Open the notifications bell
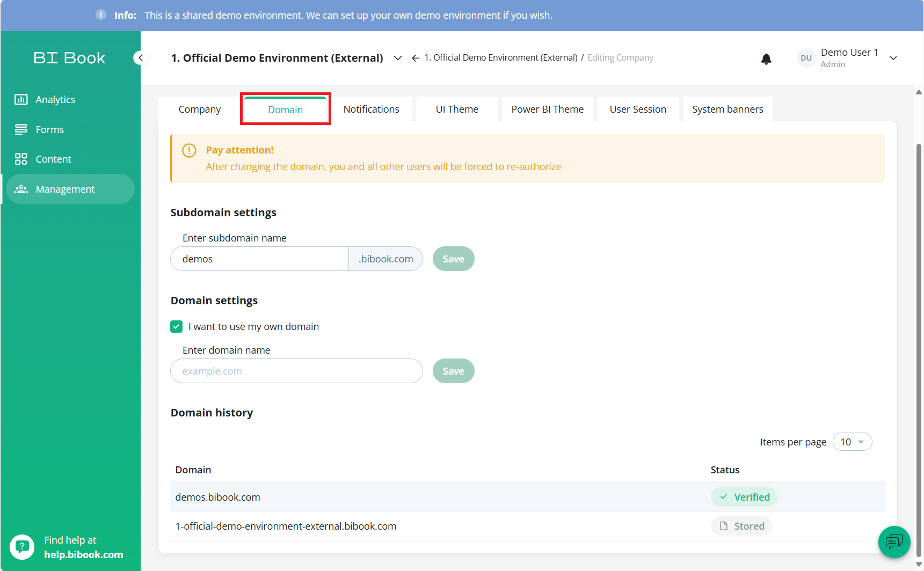924x571 pixels. (766, 58)
